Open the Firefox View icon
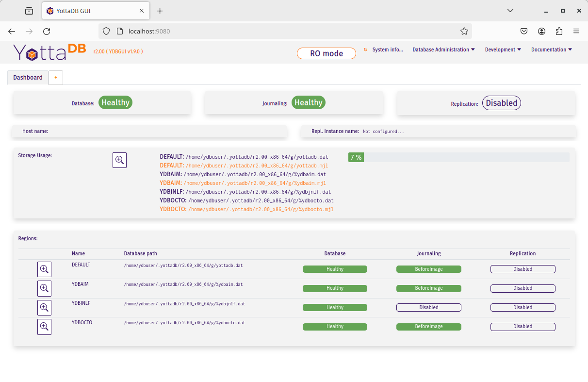The width and height of the screenshot is (588, 382). coord(29,11)
